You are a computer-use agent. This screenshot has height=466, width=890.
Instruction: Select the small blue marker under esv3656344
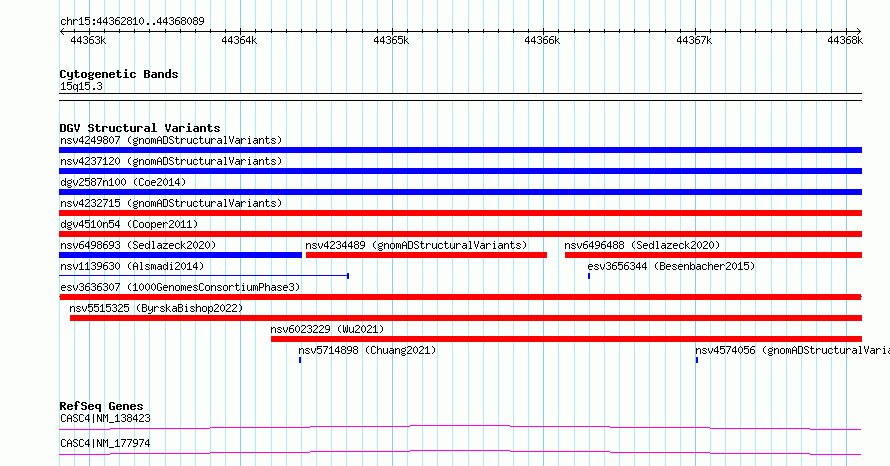click(x=589, y=276)
